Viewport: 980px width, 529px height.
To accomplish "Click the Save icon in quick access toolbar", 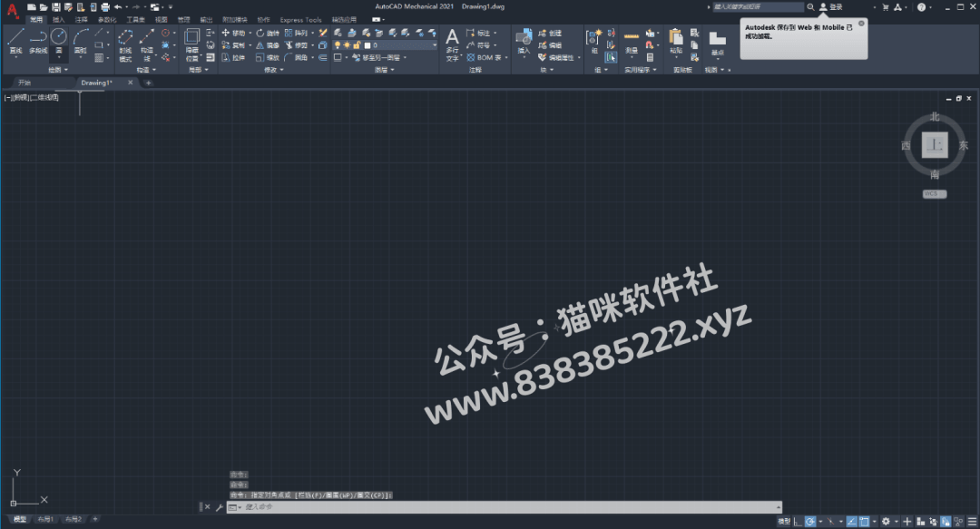I will pos(55,7).
